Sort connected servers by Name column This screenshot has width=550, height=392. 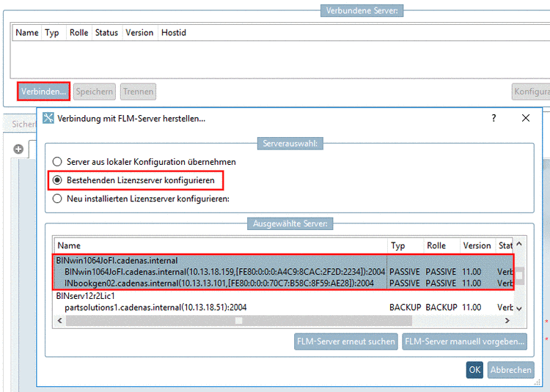pos(27,32)
